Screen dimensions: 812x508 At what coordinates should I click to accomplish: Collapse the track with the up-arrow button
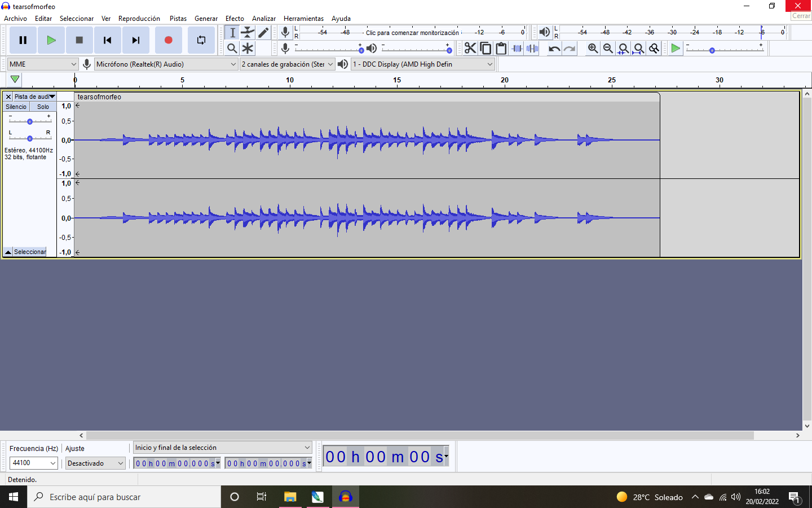point(8,252)
